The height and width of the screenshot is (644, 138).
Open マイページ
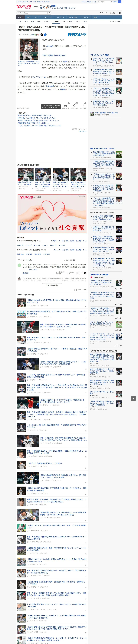(x=103, y=13)
